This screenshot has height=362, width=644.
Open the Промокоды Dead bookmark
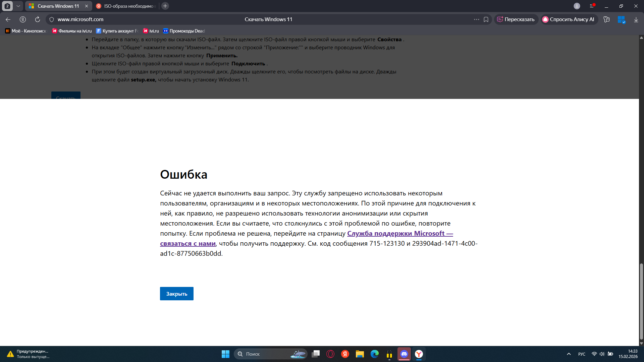tap(184, 31)
